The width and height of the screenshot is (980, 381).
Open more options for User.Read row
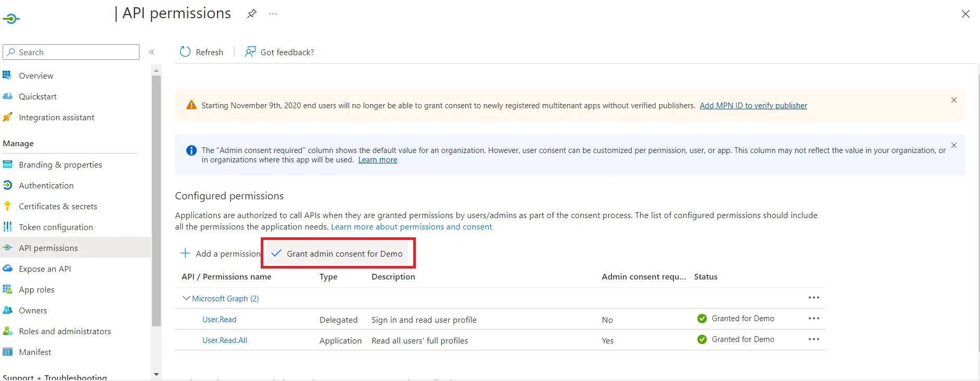(814, 319)
